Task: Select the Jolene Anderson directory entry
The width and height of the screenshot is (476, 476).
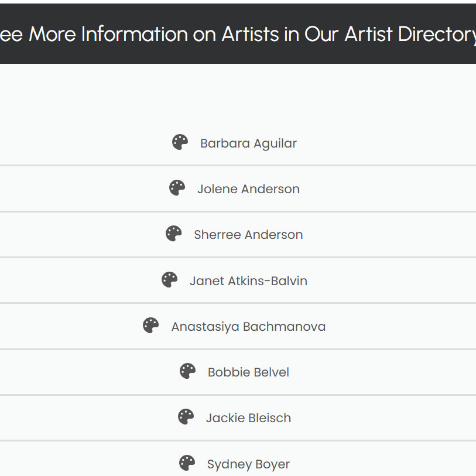Action: tap(247, 189)
